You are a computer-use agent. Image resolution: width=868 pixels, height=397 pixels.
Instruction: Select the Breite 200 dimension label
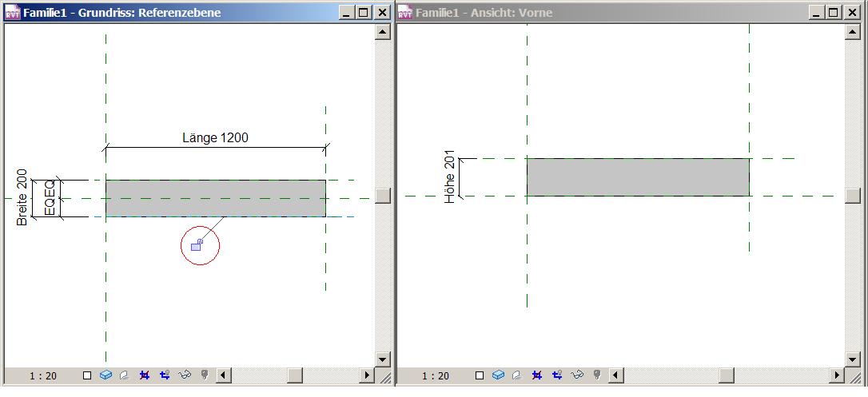(x=22, y=197)
